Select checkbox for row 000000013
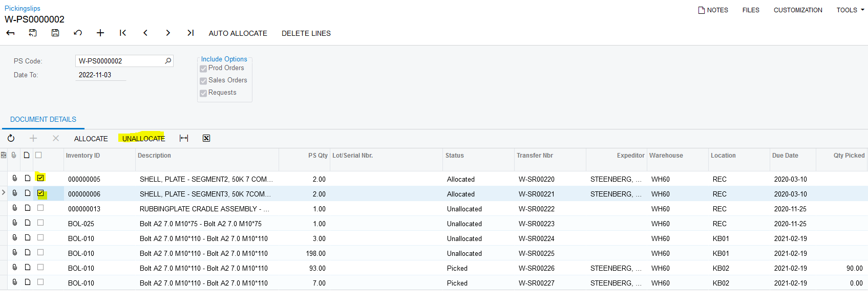The image size is (868, 306). coord(40,208)
